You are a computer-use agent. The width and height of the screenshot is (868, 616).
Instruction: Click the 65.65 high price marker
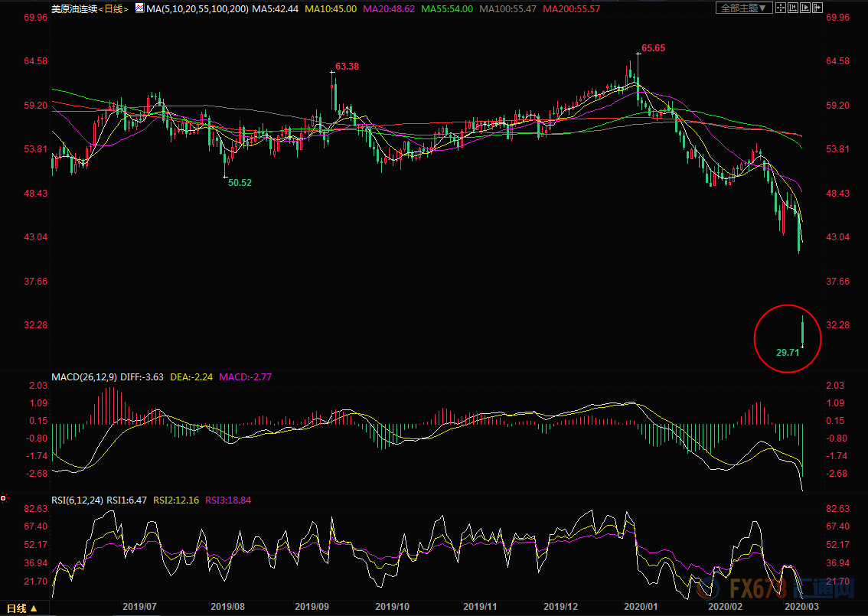(x=653, y=47)
